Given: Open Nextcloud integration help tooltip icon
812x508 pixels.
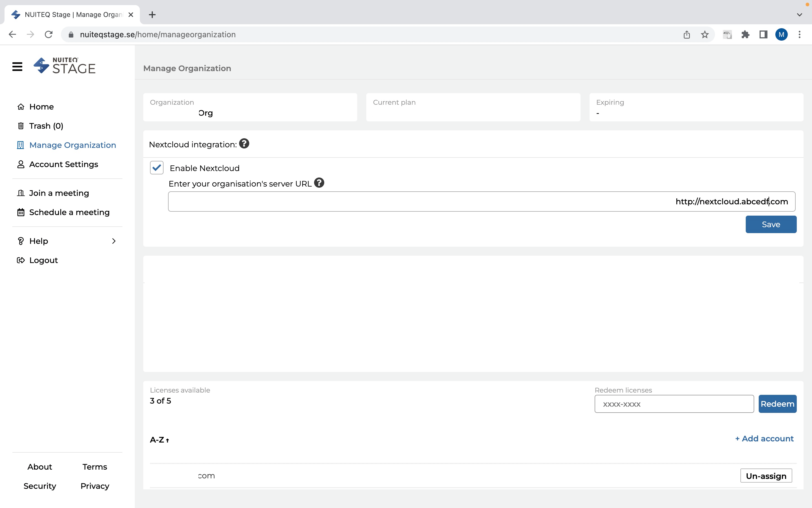Looking at the screenshot, I should tap(244, 143).
